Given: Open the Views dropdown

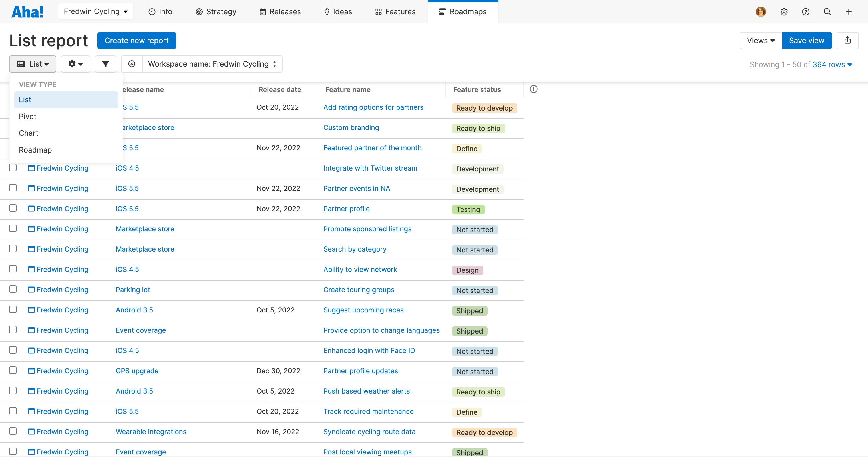Looking at the screenshot, I should click(x=760, y=41).
